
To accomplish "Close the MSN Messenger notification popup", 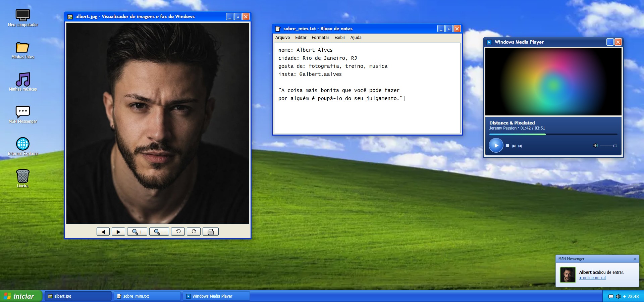I will point(635,259).
